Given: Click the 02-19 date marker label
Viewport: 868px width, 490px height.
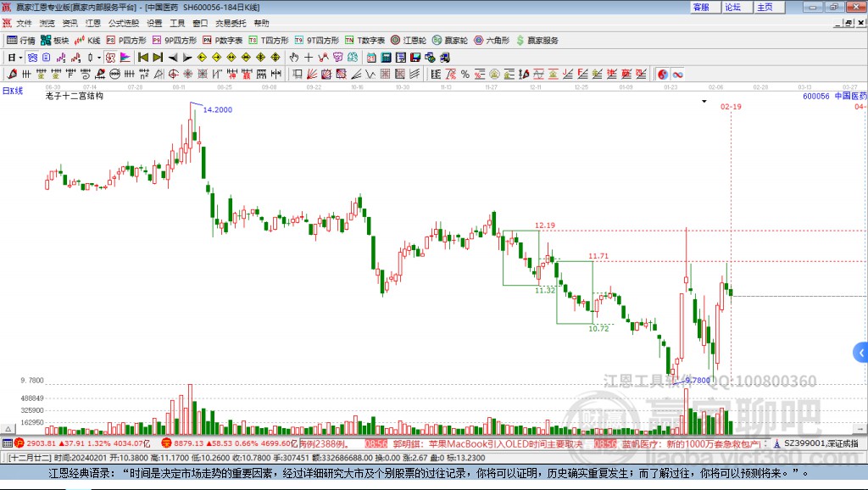Looking at the screenshot, I should pyautogui.click(x=731, y=106).
